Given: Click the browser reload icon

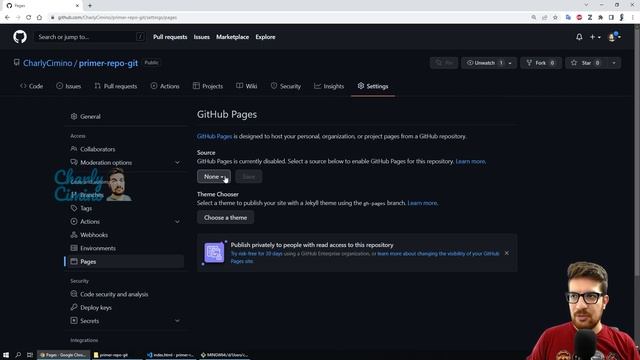Looking at the screenshot, I should coord(29,18).
